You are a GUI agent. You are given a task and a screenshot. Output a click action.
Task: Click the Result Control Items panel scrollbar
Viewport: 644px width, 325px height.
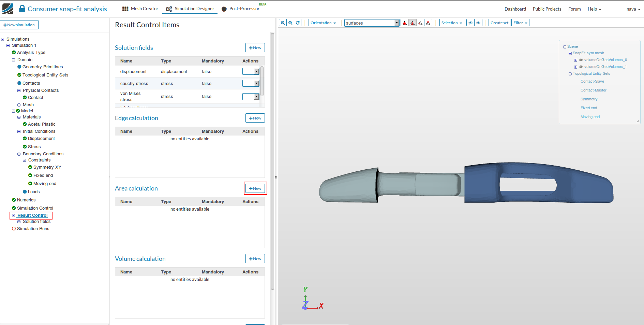pyautogui.click(x=272, y=161)
